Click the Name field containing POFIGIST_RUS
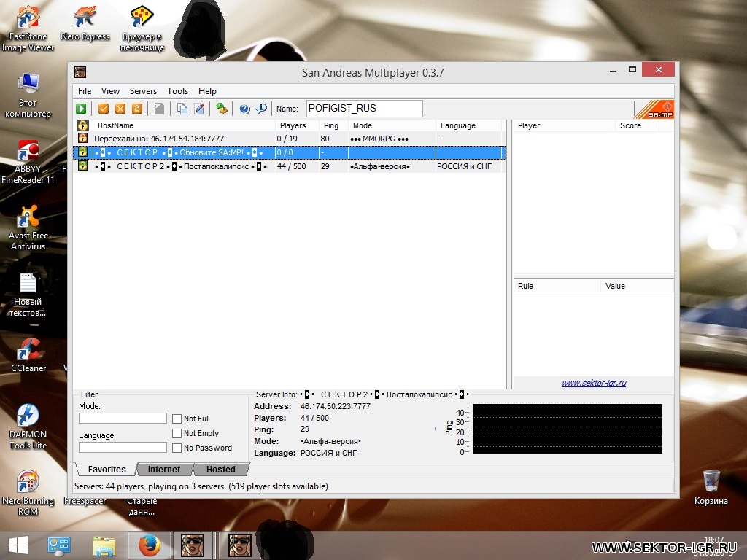 point(364,109)
